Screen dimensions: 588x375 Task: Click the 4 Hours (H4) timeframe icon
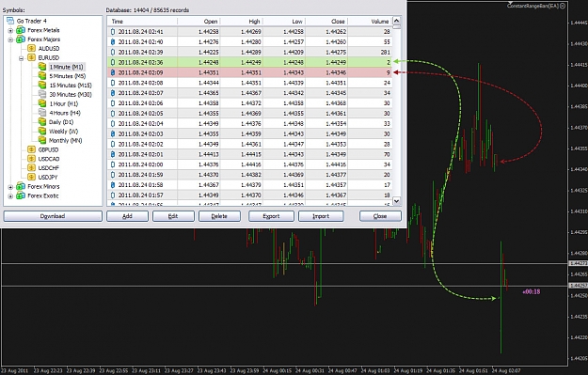42,113
